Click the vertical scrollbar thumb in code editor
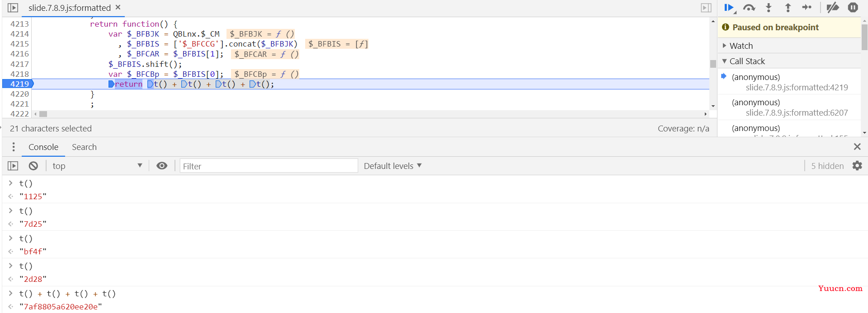Viewport: 868px width, 313px height. 713,64
